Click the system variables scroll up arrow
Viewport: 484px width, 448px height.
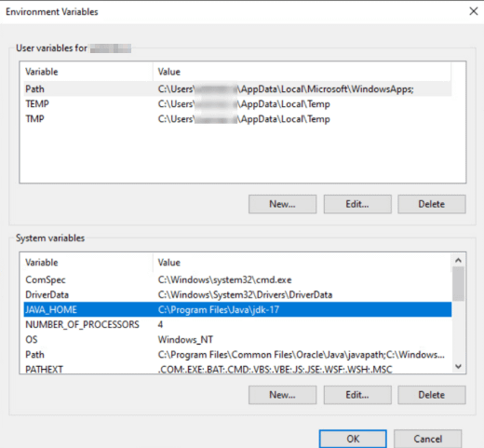[459, 260]
